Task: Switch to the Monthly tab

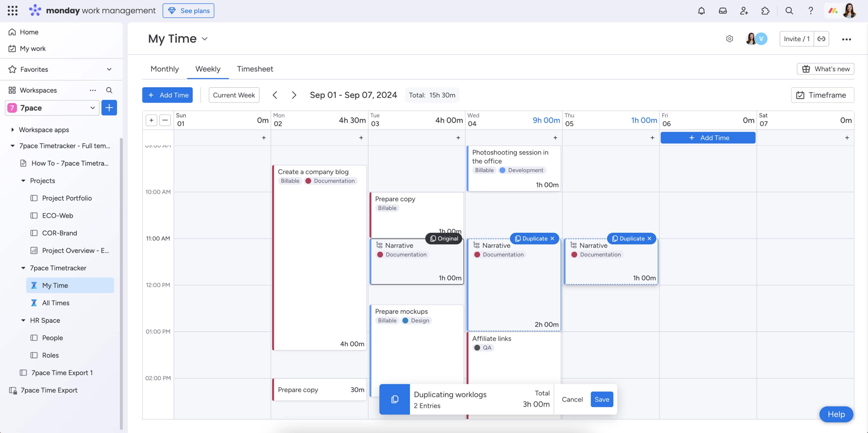Action: [x=165, y=69]
